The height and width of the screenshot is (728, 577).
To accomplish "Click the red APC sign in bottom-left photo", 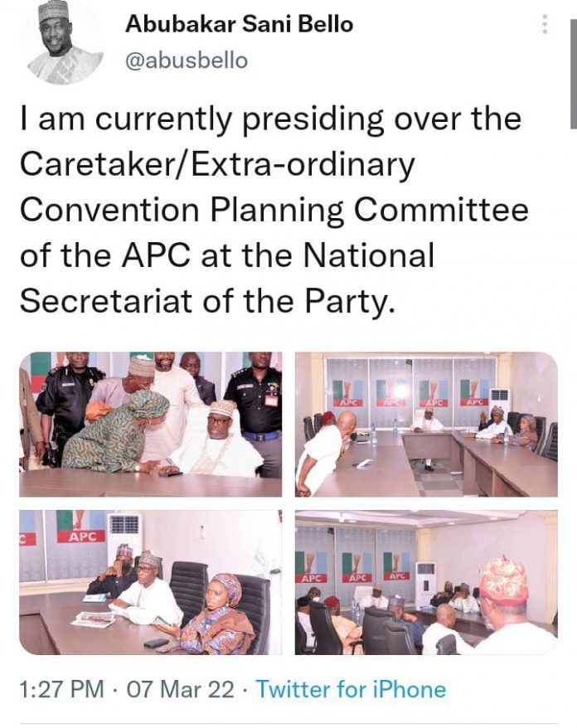I will point(80,535).
